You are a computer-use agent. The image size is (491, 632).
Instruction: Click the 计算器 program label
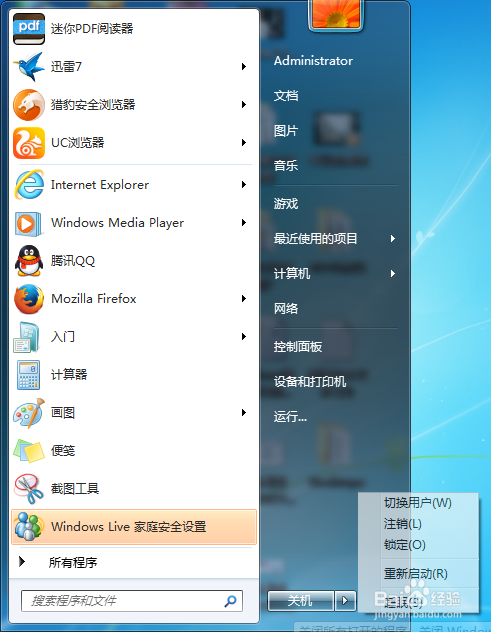[x=69, y=375]
